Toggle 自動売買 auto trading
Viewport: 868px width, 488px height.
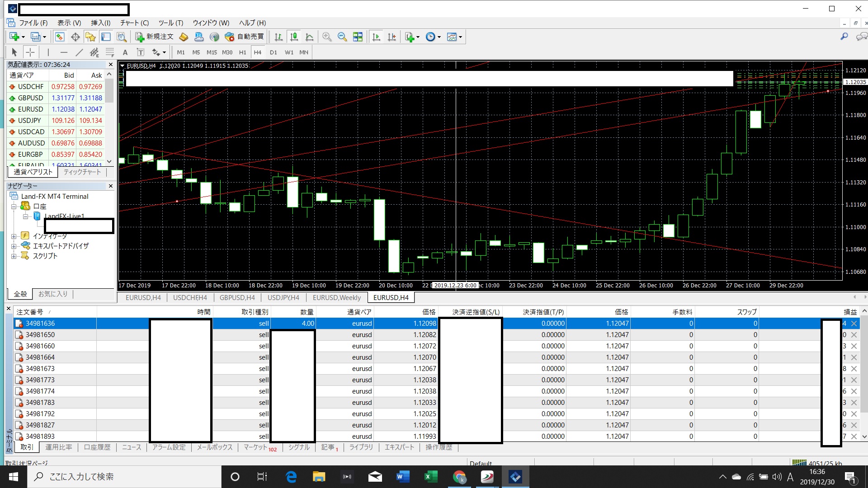coord(245,37)
